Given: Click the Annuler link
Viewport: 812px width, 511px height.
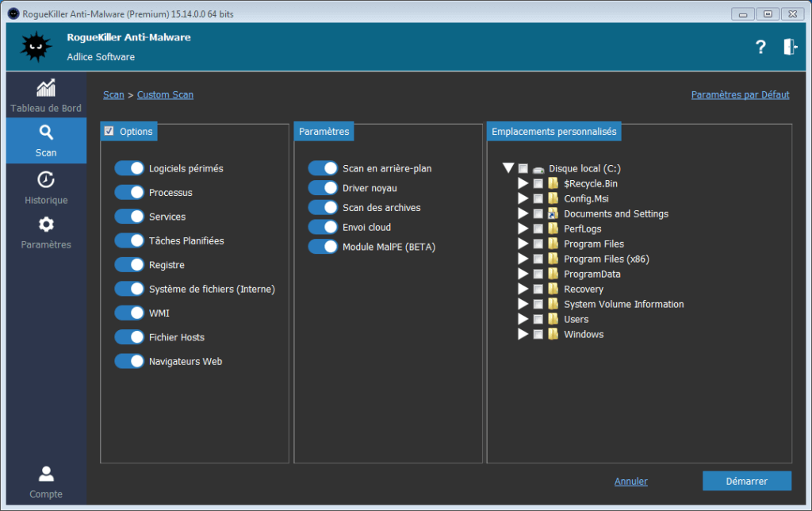Looking at the screenshot, I should [630, 482].
